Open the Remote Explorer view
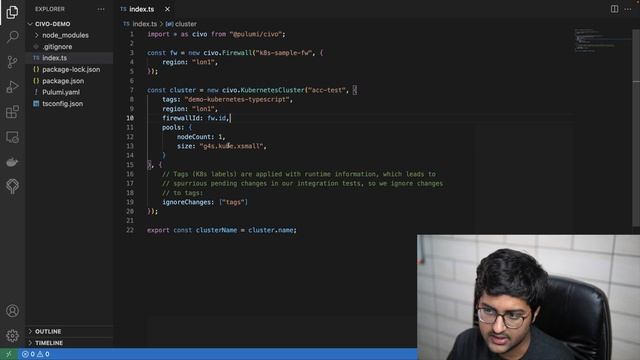Viewport: 640px width, 360px height. coord(12,137)
